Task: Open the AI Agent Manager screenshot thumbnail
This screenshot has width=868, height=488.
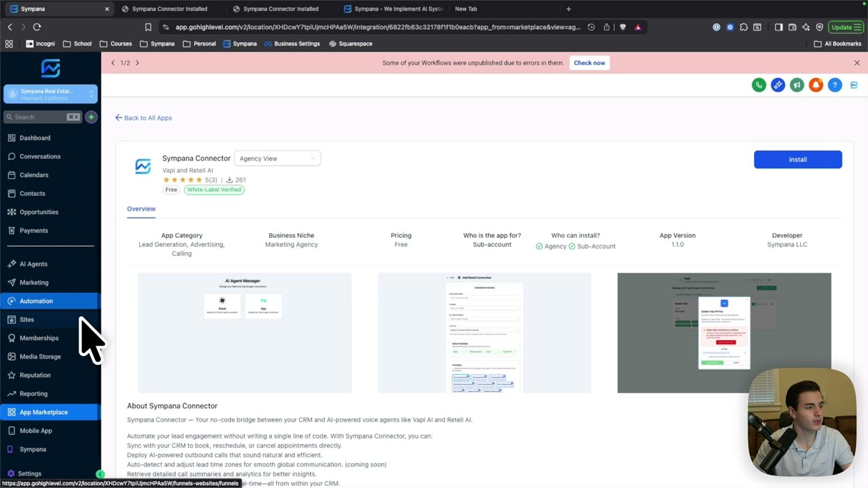Action: pos(244,333)
